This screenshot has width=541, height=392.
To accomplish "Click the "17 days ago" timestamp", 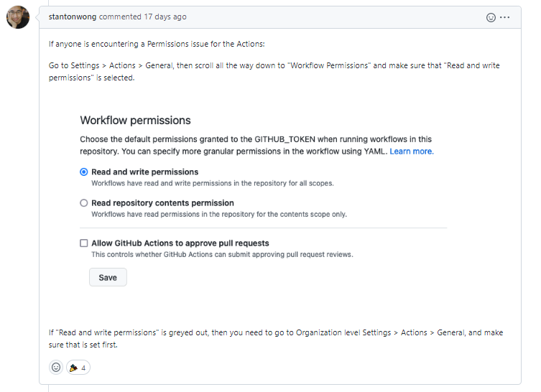I will click(x=157, y=17).
